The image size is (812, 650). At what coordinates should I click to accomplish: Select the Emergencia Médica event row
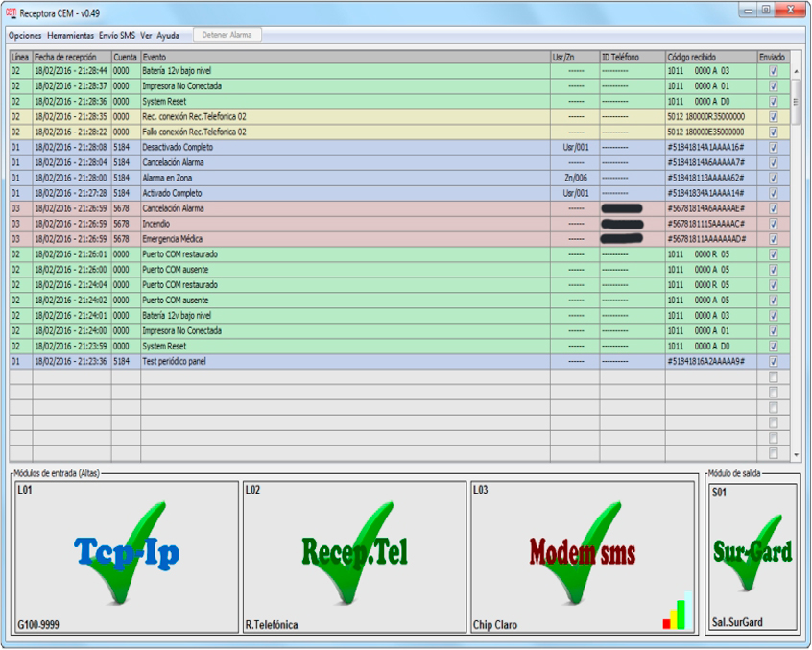tap(346, 239)
